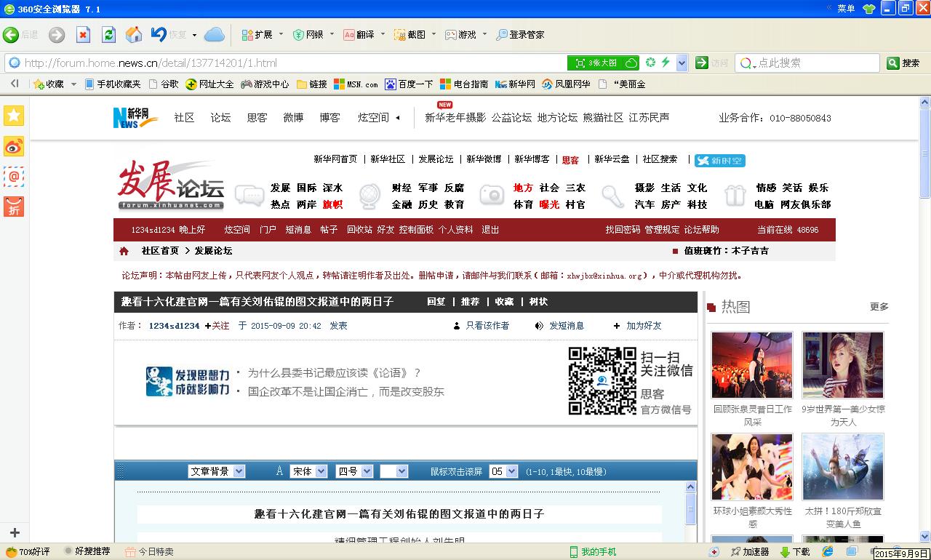Open the 宋体 font dropdown

click(308, 471)
